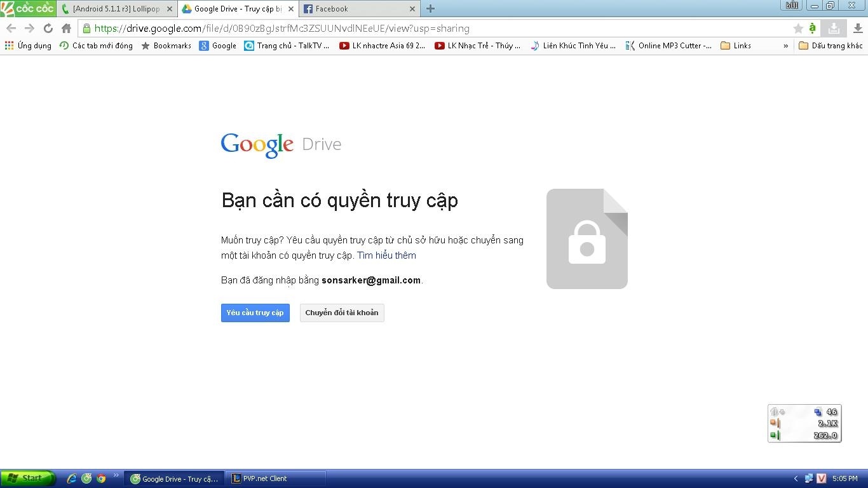Close the Google Drive tab

tap(291, 9)
